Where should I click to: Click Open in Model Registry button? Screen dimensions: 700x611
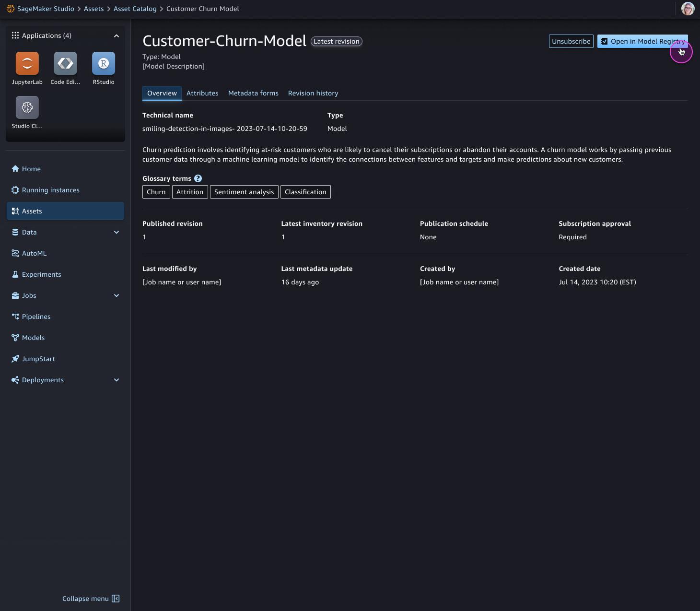point(642,41)
